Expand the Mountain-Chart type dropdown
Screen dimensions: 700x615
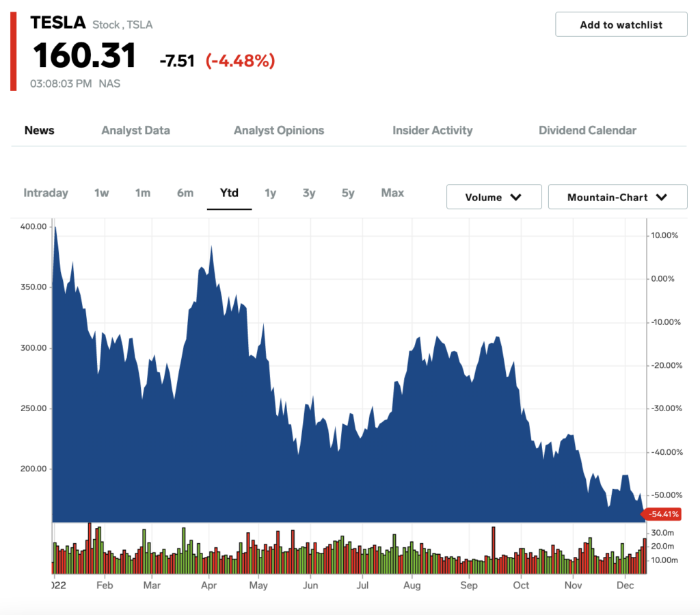click(x=617, y=197)
